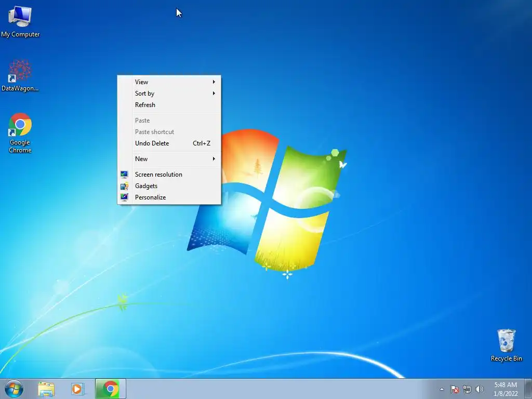Viewport: 532px width, 399px height.
Task: Open the Action Center flag icon
Action: tap(455, 389)
